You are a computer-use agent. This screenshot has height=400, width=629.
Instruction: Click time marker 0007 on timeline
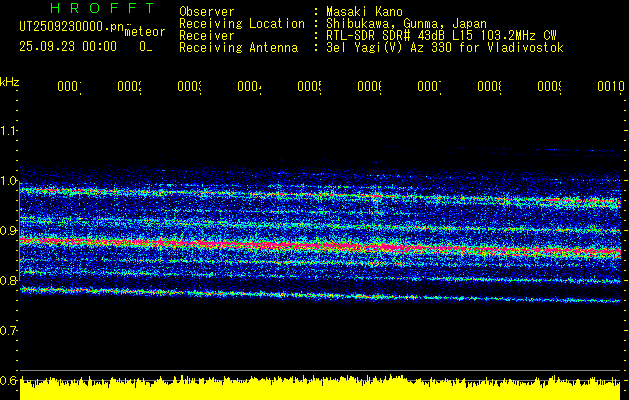tap(429, 86)
